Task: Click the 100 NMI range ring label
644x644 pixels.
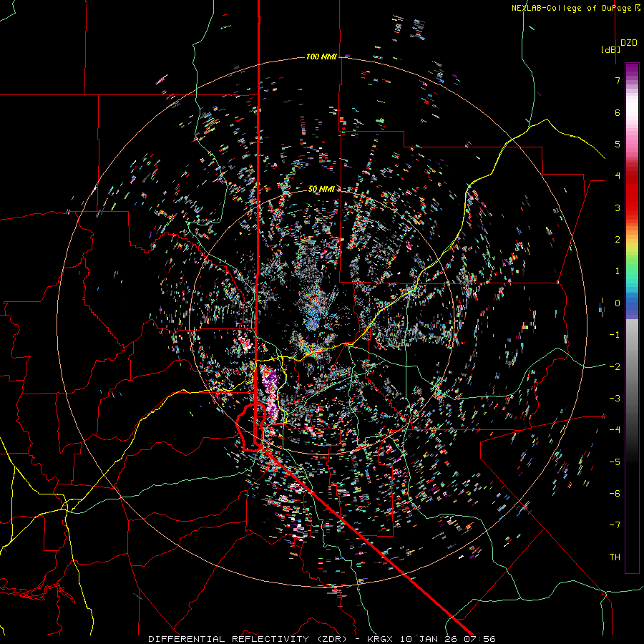Action: (x=321, y=57)
